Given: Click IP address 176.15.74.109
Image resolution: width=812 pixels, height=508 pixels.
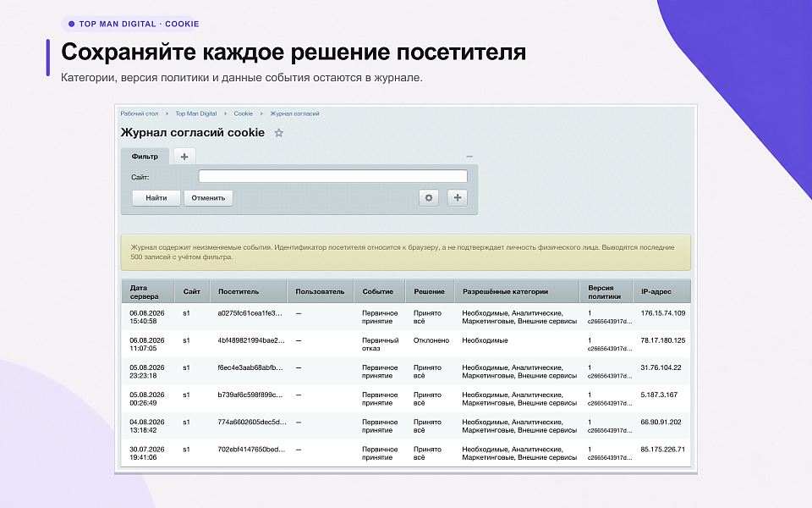Looking at the screenshot, I should click(663, 313).
